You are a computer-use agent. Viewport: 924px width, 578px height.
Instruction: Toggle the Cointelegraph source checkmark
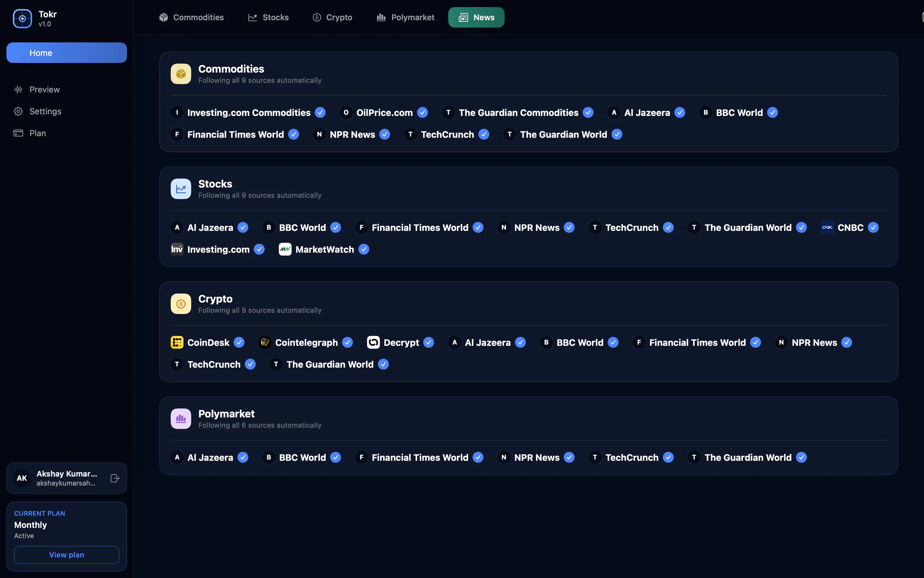tap(347, 343)
